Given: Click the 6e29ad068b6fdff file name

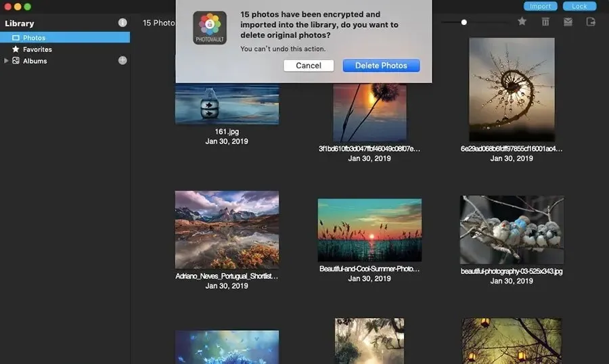Looking at the screenshot, I should pos(512,149).
